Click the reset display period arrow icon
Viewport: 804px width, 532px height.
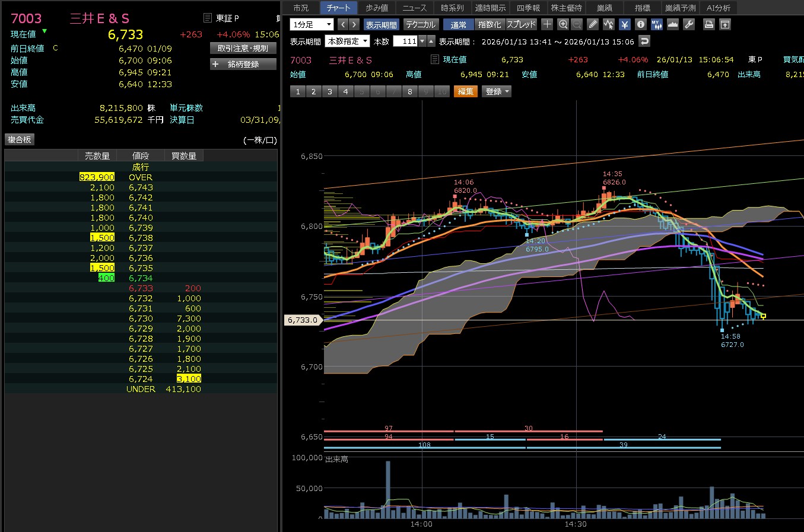644,41
